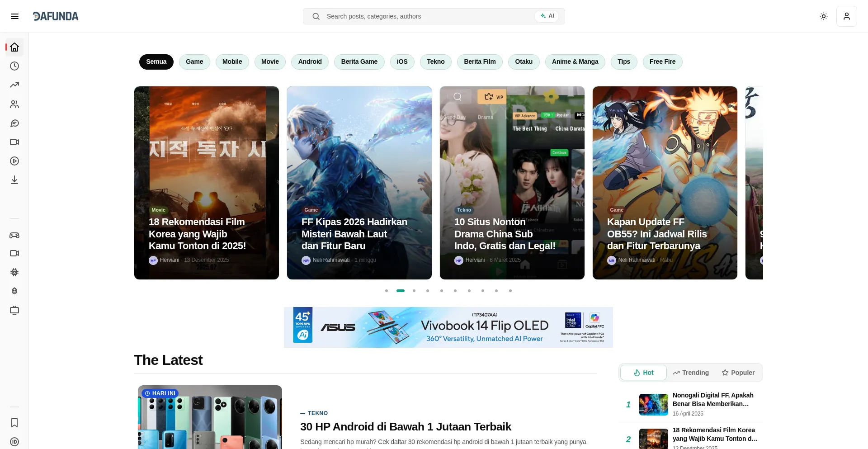Read the 30 HP Android di Bawah 1 Jutaan headline
Screen dimensions: 868x449
pyautogui.click(x=406, y=427)
